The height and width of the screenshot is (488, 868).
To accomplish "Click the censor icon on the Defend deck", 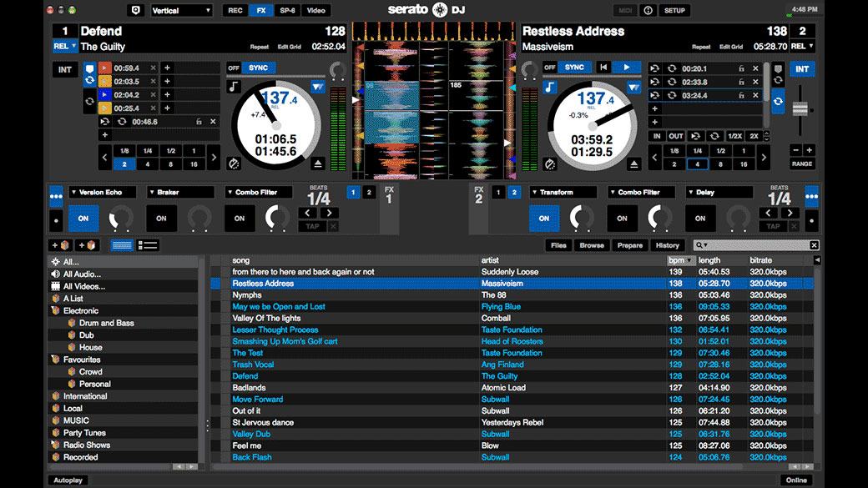I will pos(234,164).
